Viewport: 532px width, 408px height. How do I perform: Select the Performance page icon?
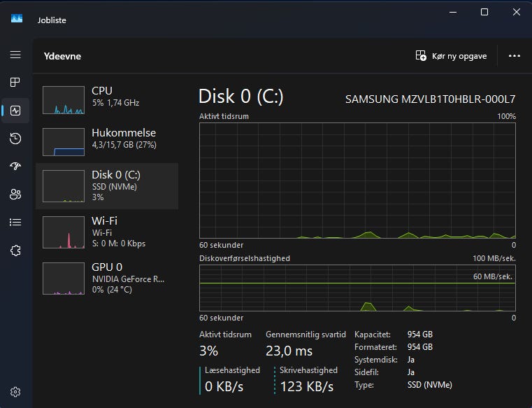pos(15,111)
